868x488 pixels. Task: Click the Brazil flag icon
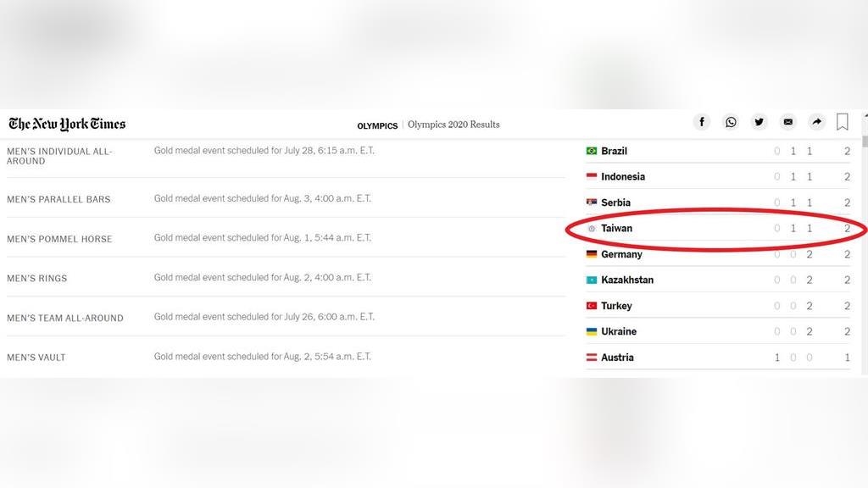coord(592,151)
